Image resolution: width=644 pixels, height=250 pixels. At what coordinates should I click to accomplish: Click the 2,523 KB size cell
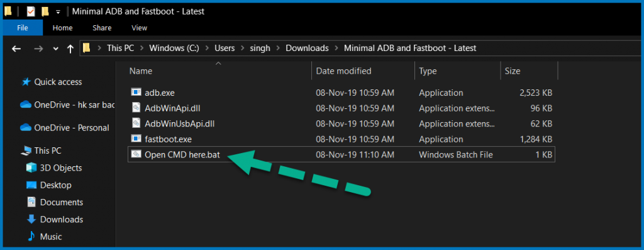[536, 93]
